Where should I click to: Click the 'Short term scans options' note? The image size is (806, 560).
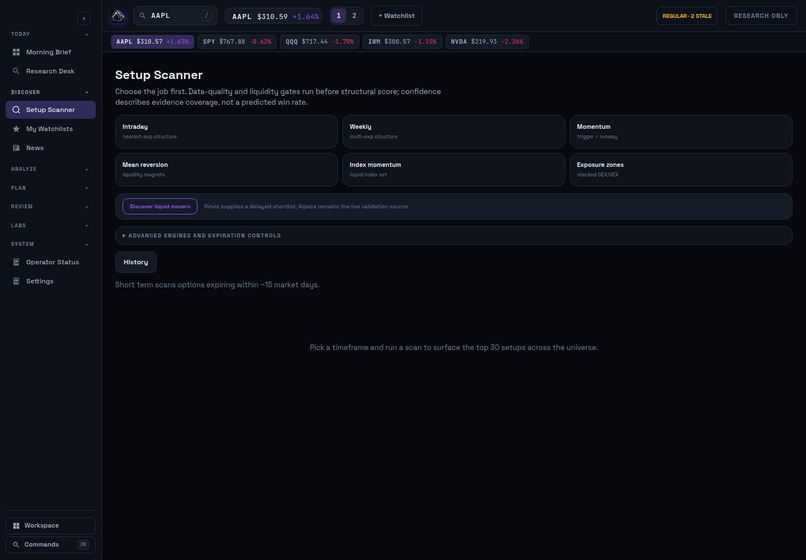(x=217, y=285)
